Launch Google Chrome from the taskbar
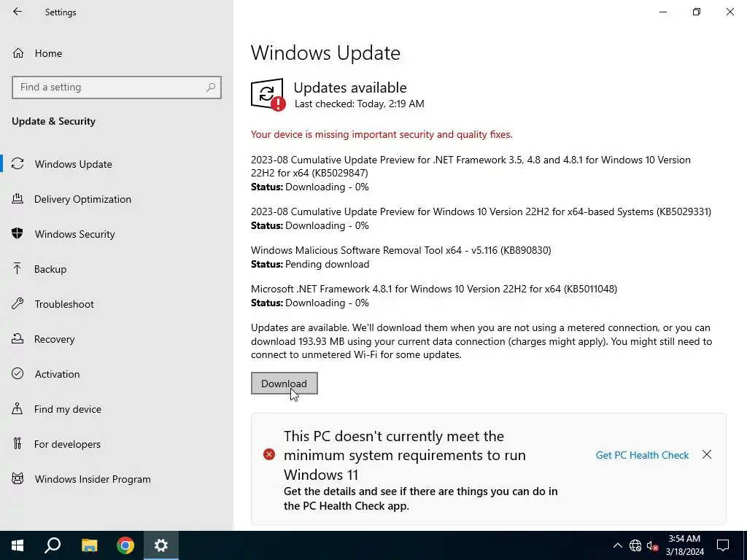747x560 pixels. coord(125,545)
